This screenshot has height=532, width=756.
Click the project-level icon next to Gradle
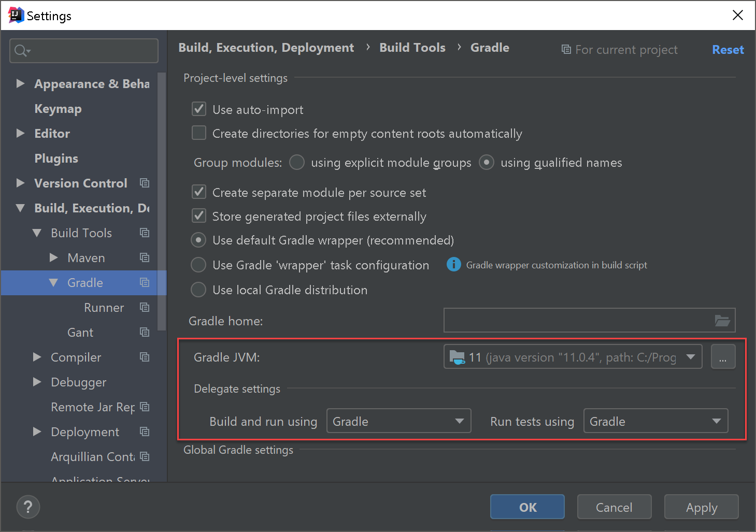point(145,282)
